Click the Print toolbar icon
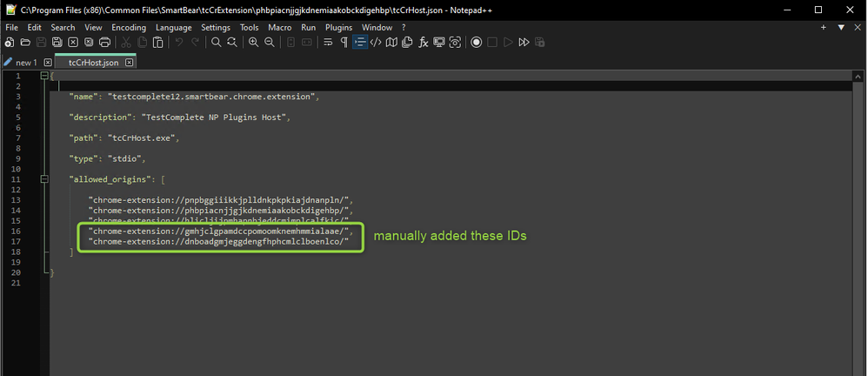This screenshot has width=868, height=376. [x=105, y=42]
